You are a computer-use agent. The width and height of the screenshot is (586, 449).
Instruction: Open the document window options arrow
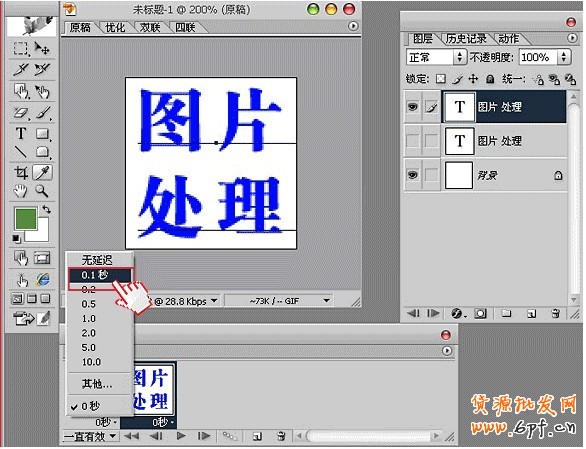click(353, 26)
